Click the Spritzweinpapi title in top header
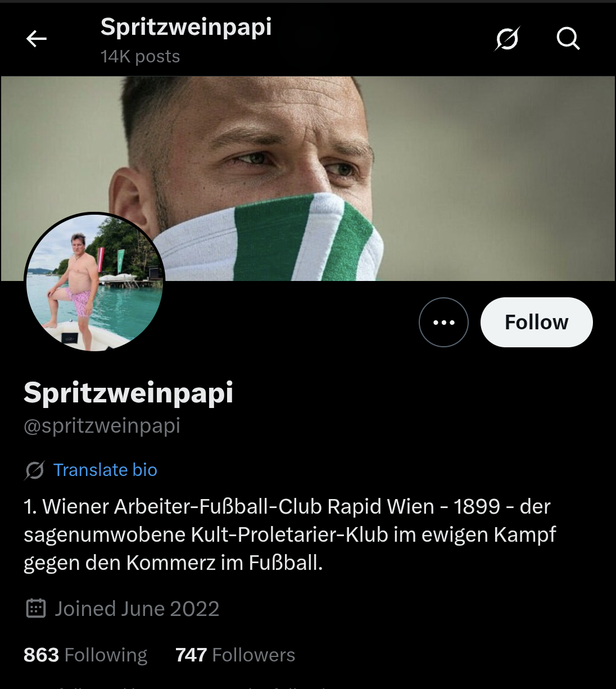This screenshot has width=616, height=689. pyautogui.click(x=186, y=27)
